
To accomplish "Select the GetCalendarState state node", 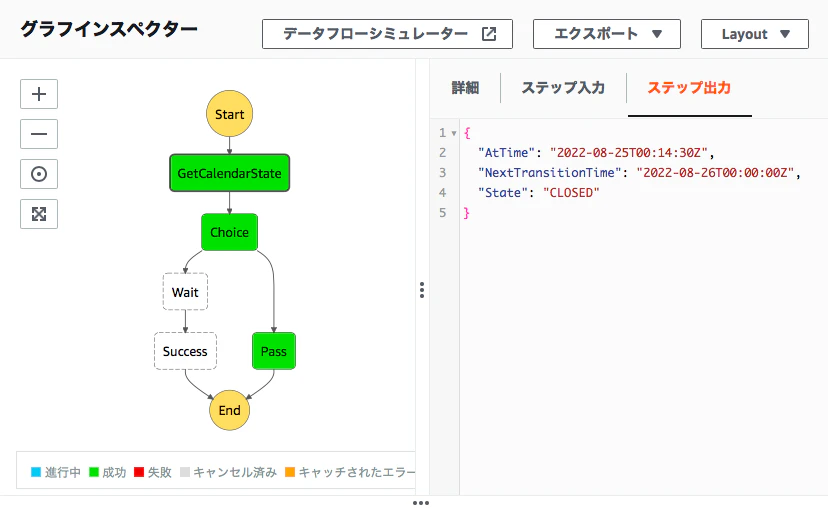I will click(x=229, y=173).
